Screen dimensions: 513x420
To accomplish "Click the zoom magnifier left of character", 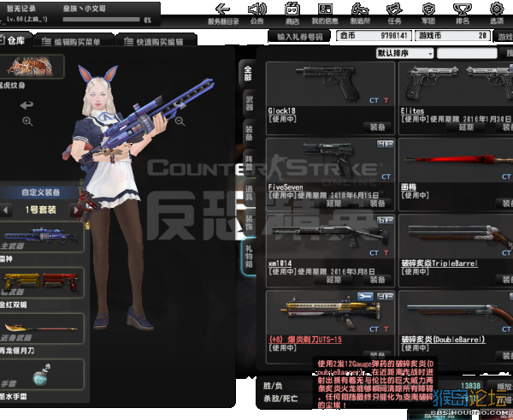I will pyautogui.click(x=27, y=121).
